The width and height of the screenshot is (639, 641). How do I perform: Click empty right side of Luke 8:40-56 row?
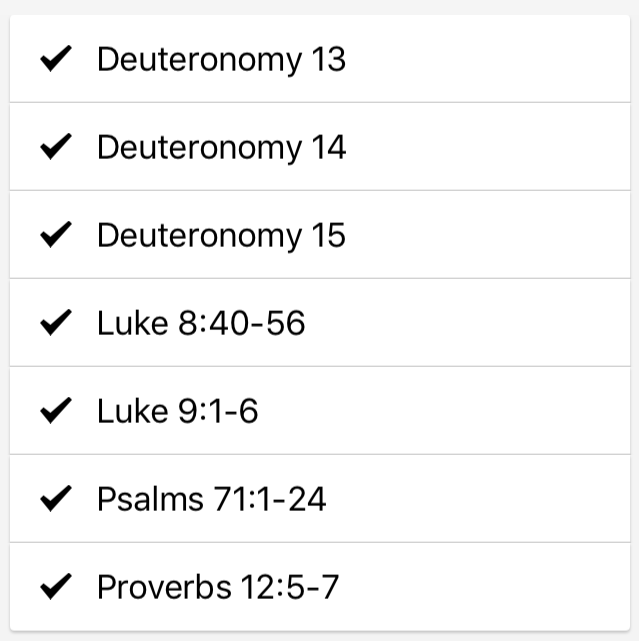[x=500, y=323]
